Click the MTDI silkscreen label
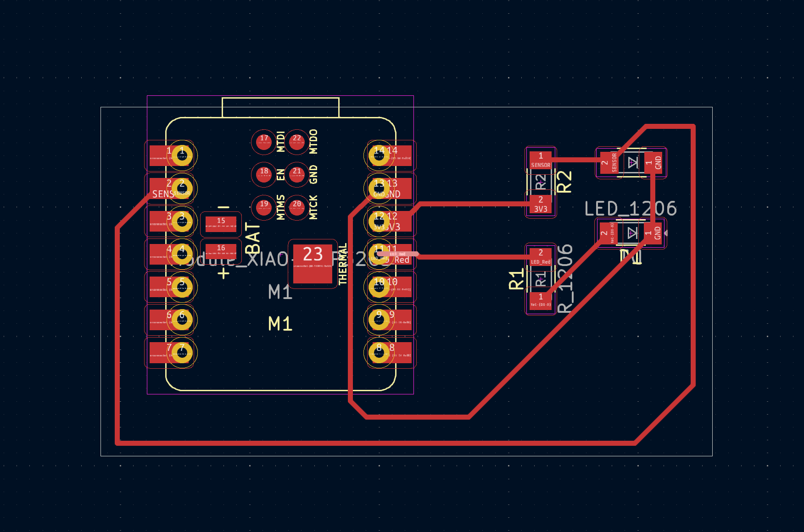The width and height of the screenshot is (804, 532). point(281,142)
